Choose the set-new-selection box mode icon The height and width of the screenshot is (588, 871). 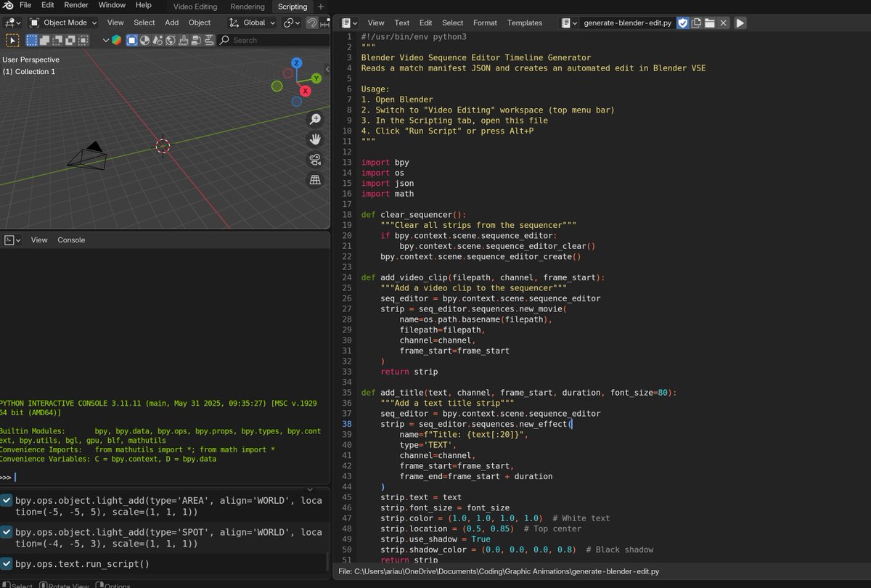(32, 41)
